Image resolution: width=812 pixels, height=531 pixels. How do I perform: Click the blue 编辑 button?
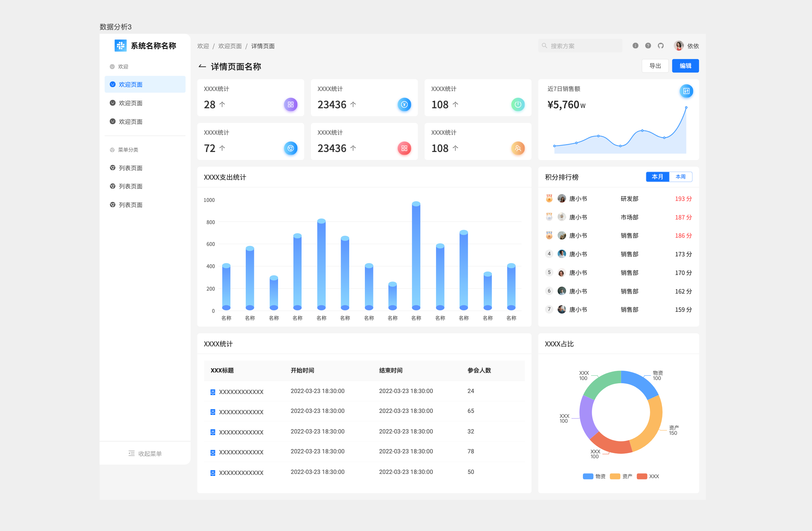(x=685, y=66)
